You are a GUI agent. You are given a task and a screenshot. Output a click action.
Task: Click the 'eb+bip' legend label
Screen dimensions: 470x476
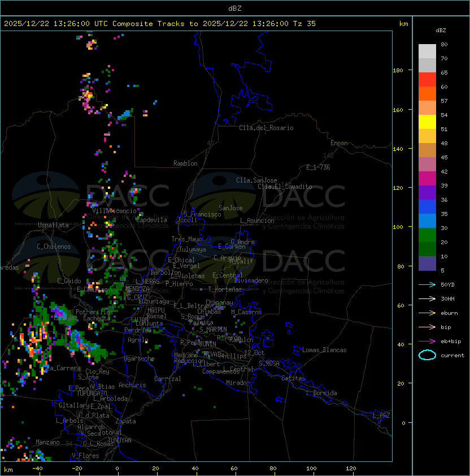[x=451, y=341]
